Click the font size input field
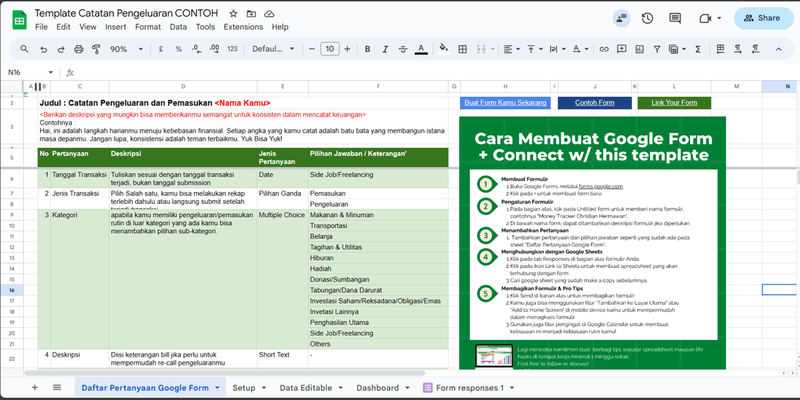The height and width of the screenshot is (400, 800). (x=330, y=49)
